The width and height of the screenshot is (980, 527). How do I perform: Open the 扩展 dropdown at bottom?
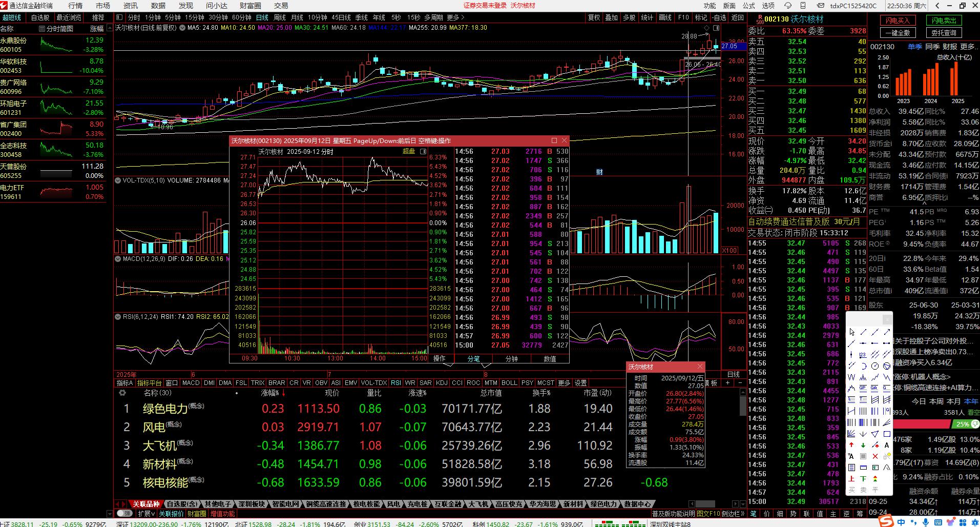(x=147, y=513)
